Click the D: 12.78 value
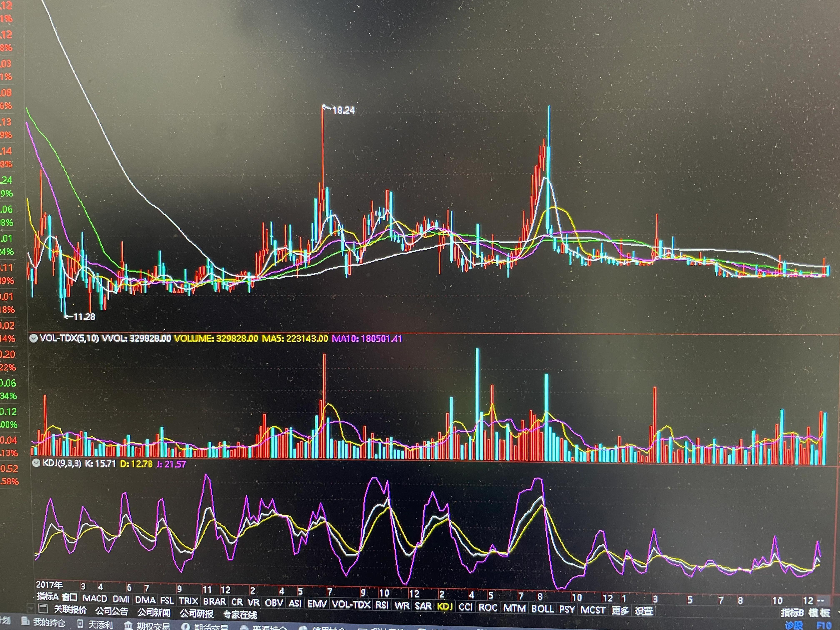The height and width of the screenshot is (630, 840). click(x=136, y=464)
